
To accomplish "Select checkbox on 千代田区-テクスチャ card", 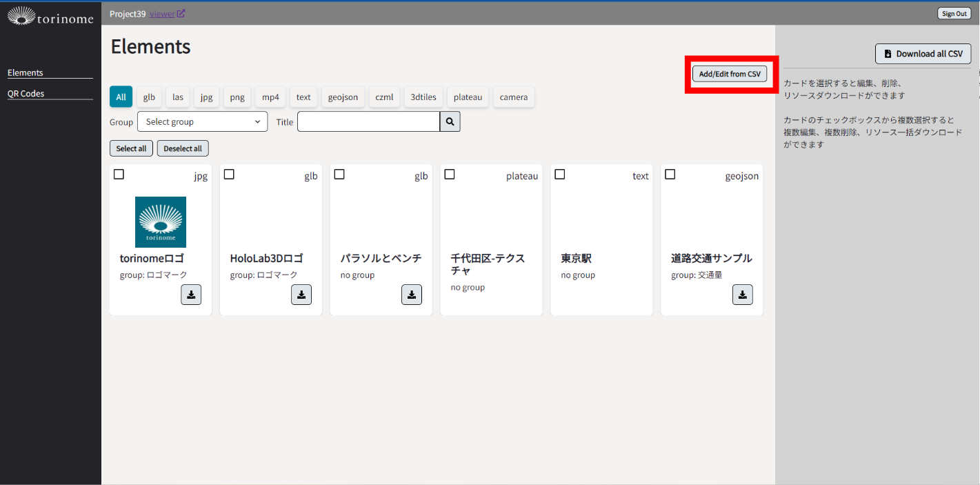I will click(x=450, y=175).
